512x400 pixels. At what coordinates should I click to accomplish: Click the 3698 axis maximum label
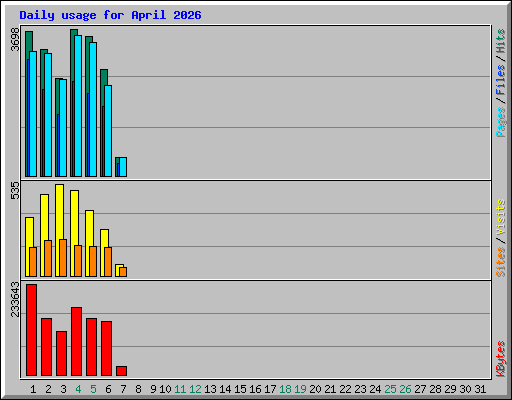[x=15, y=39]
